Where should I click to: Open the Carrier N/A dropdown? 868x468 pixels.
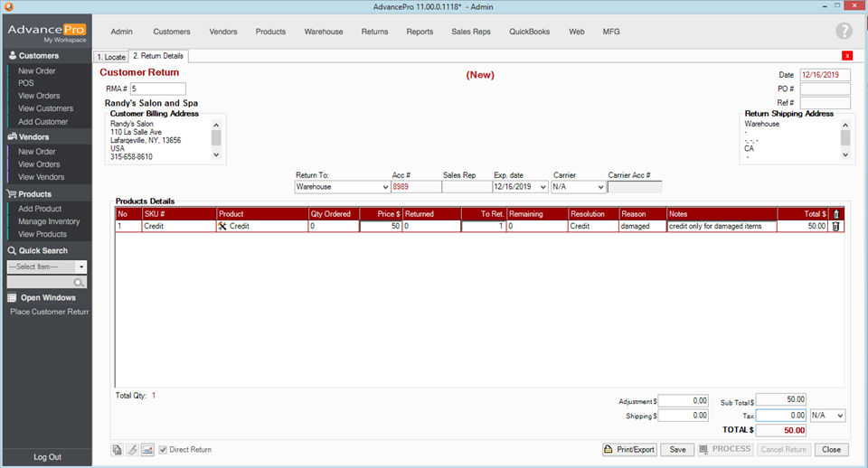[x=599, y=187]
